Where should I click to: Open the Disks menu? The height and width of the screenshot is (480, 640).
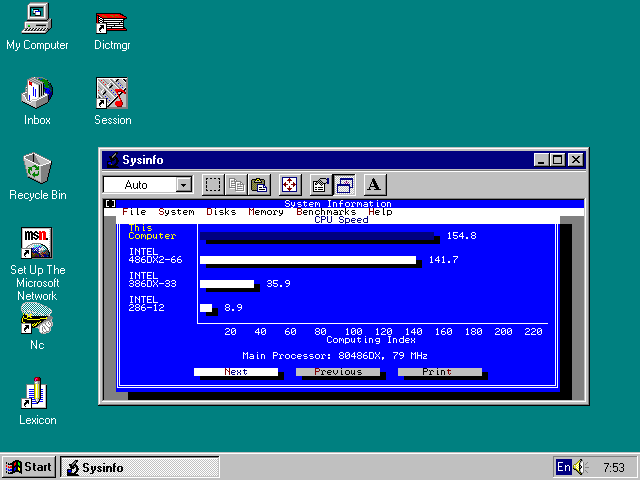click(221, 212)
